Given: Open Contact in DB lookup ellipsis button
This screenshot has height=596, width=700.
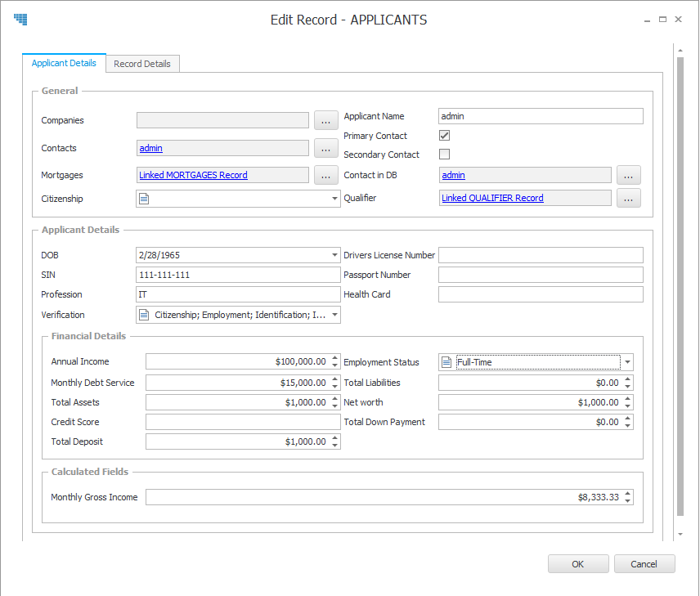Looking at the screenshot, I should click(629, 175).
